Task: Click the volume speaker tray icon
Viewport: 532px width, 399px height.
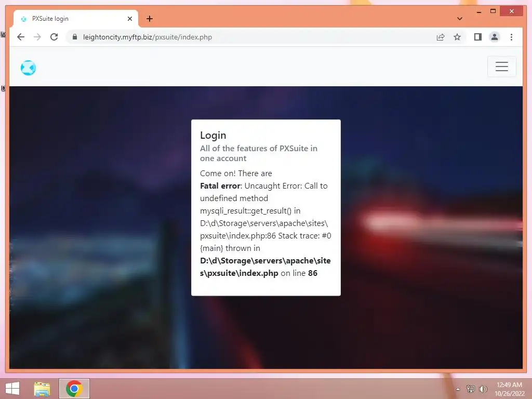Action: click(x=483, y=389)
